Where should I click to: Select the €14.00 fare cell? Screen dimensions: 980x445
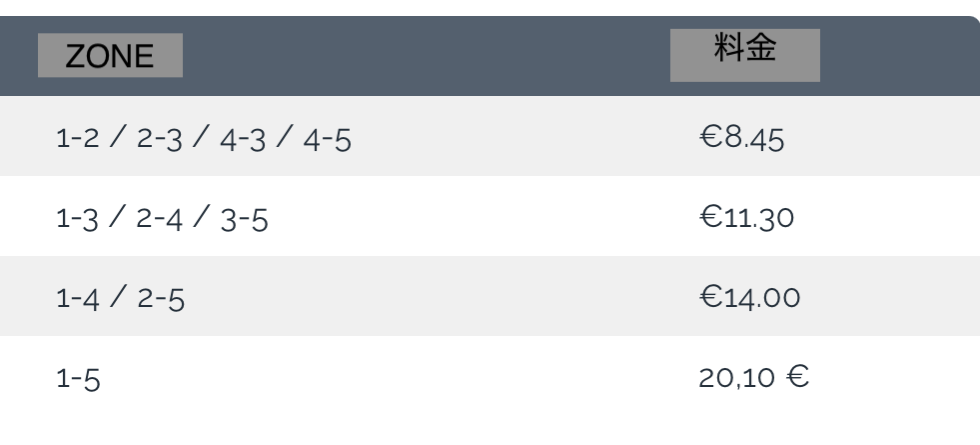click(749, 297)
